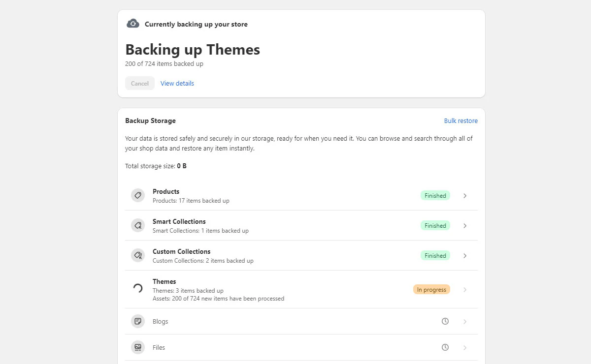Screen dimensions: 591x364
Task: Select the Blogs icon
Action: [137, 321]
